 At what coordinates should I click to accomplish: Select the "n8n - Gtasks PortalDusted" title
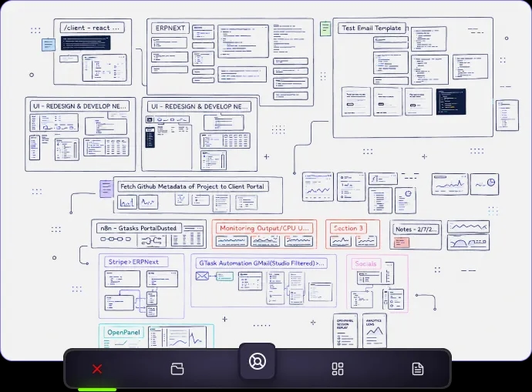pos(139,229)
